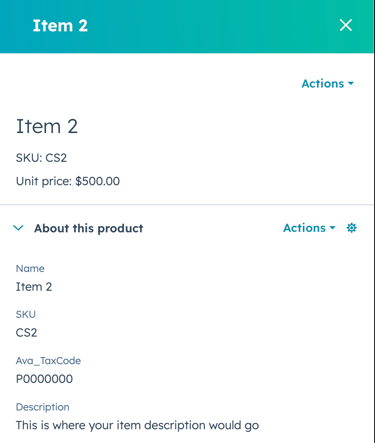Click the large Item 2 product name

pos(47,126)
